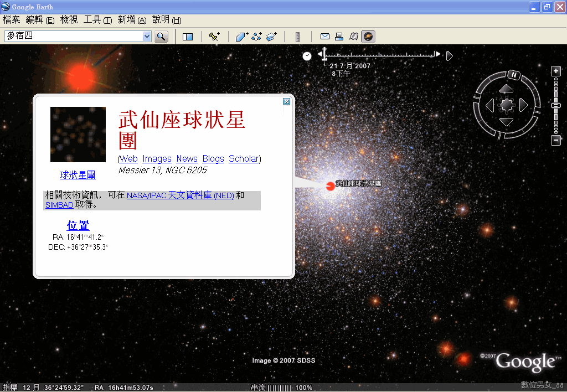Pan view up with compass arrow
Image resolution: width=567 pixels, height=392 pixels.
click(x=506, y=88)
